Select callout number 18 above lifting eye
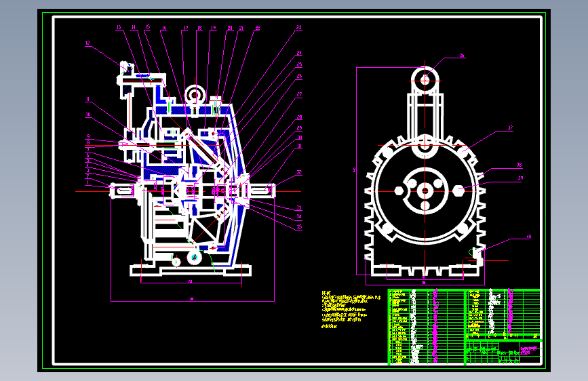 point(199,28)
